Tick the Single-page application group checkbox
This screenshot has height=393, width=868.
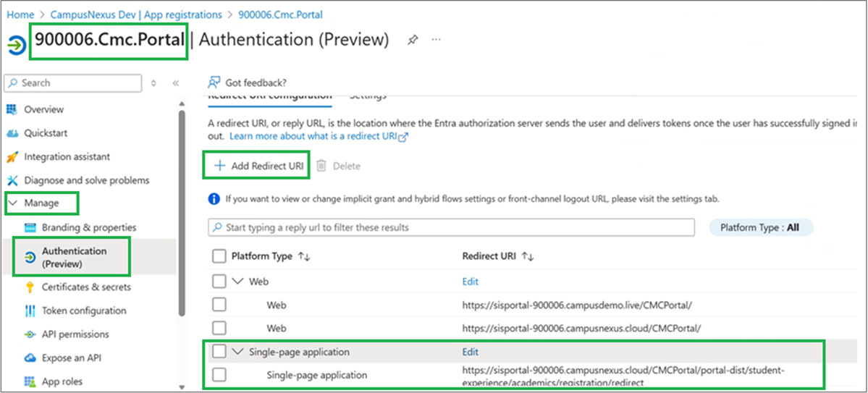(219, 352)
